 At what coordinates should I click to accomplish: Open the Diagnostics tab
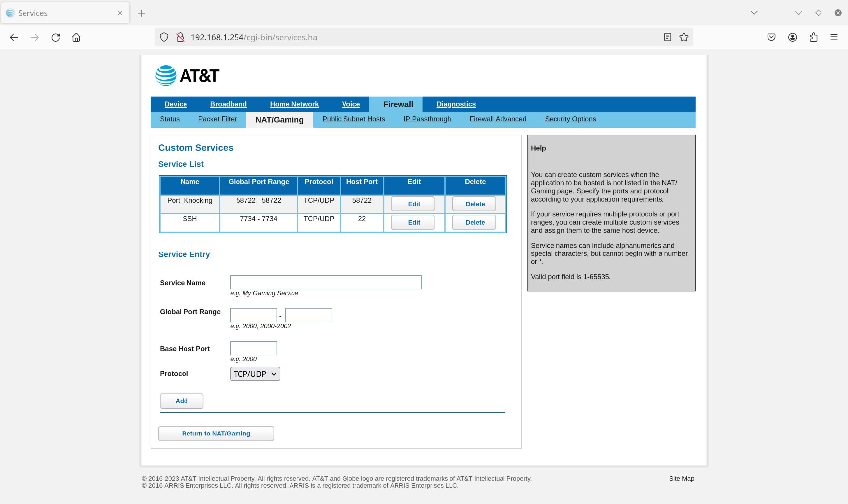[x=456, y=104]
